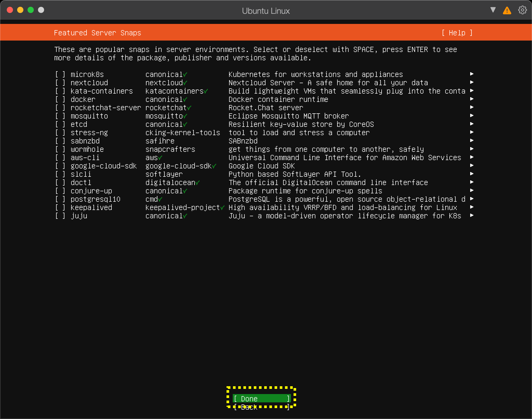Open details arrow for Rocket.Chat server row

(472, 107)
